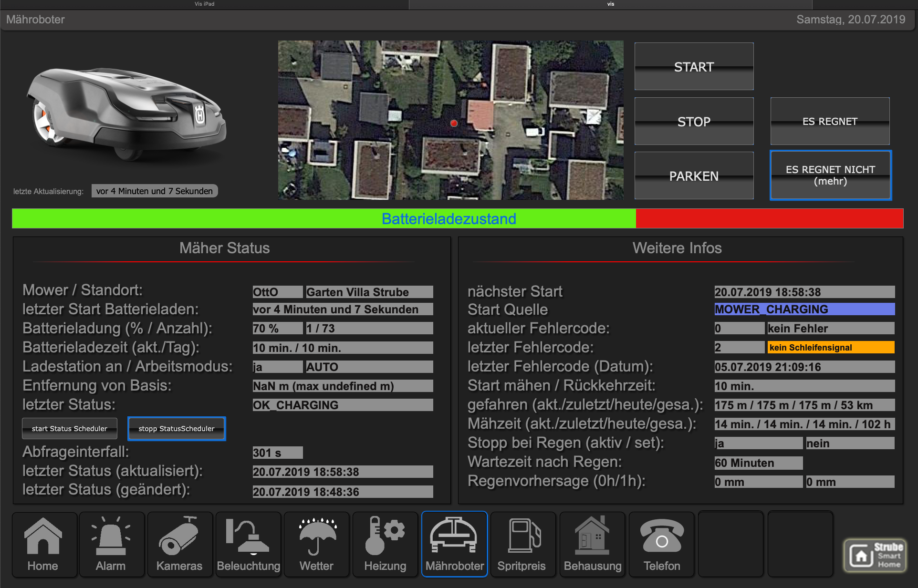Click the Mähroboter page title
918x588 pixels.
pos(35,20)
